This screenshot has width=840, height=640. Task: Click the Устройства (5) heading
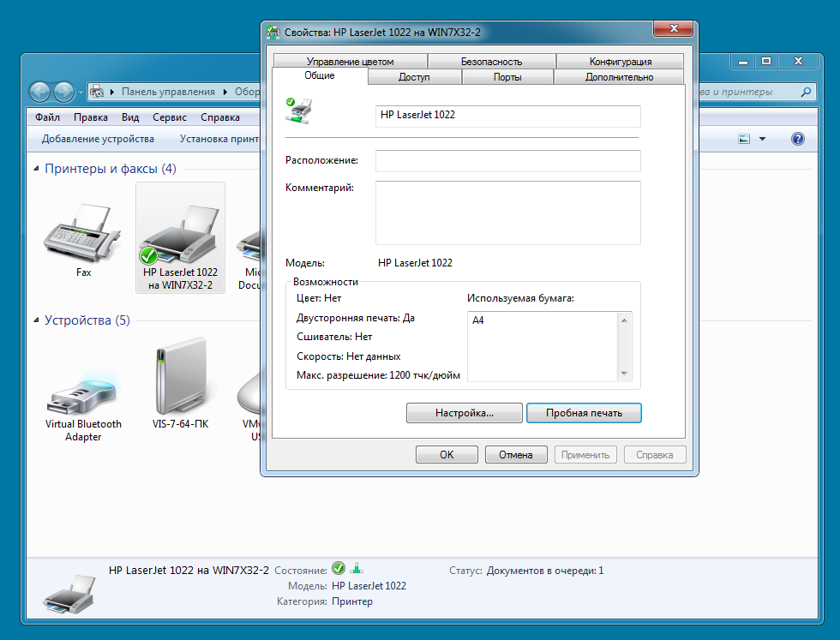click(87, 320)
